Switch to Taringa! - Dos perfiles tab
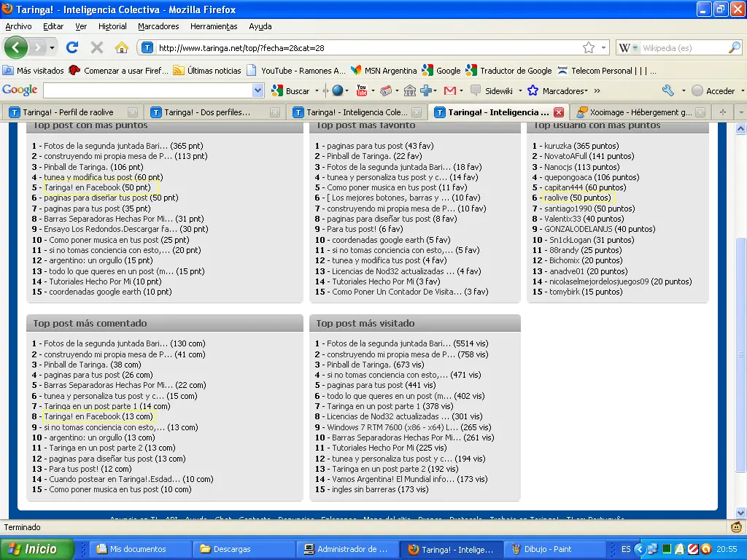 215,112
